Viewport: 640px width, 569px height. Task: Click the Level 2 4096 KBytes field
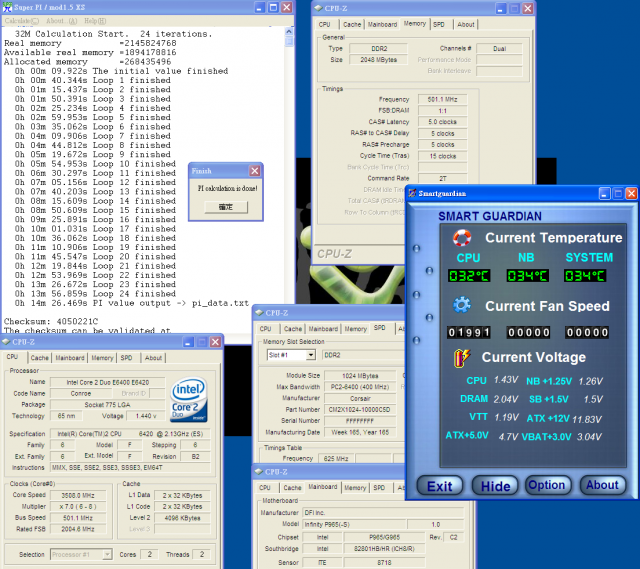coord(182,518)
